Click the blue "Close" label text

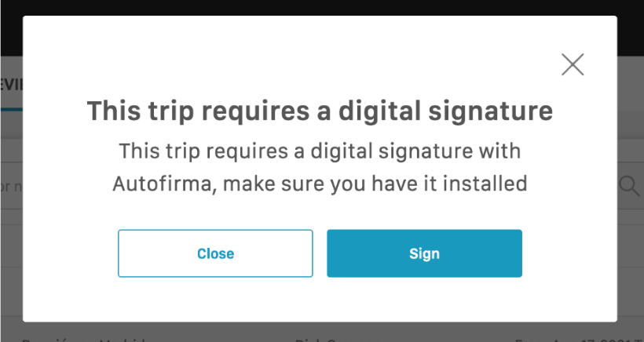(x=215, y=253)
